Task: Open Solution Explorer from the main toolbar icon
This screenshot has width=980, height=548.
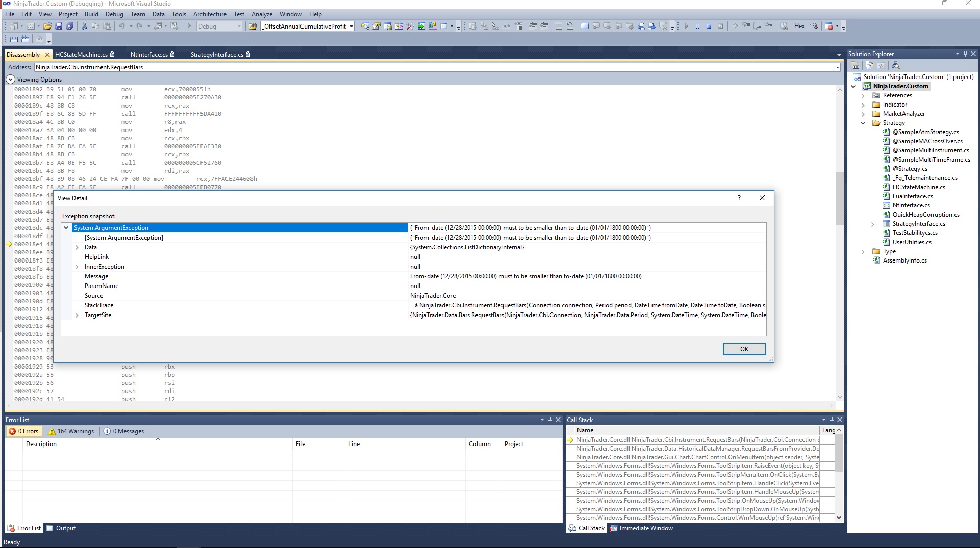Action: pos(365,27)
